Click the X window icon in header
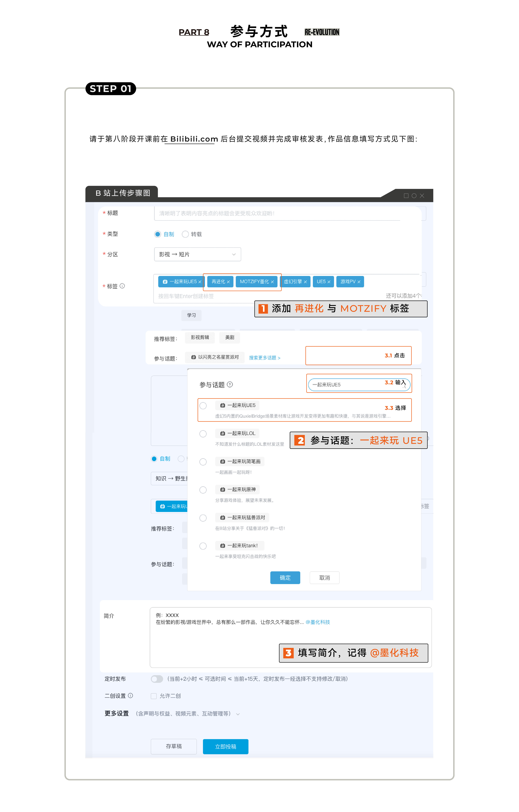 pyautogui.click(x=422, y=196)
